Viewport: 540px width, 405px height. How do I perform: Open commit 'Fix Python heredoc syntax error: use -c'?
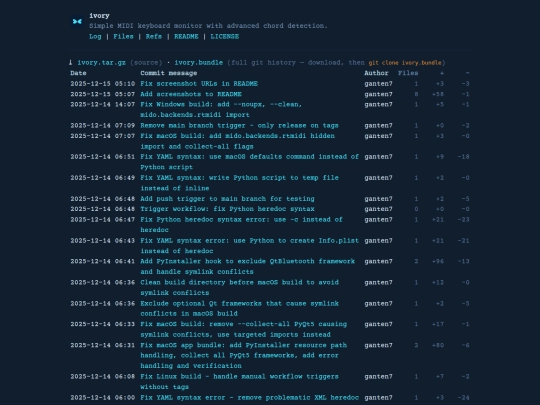241,225
